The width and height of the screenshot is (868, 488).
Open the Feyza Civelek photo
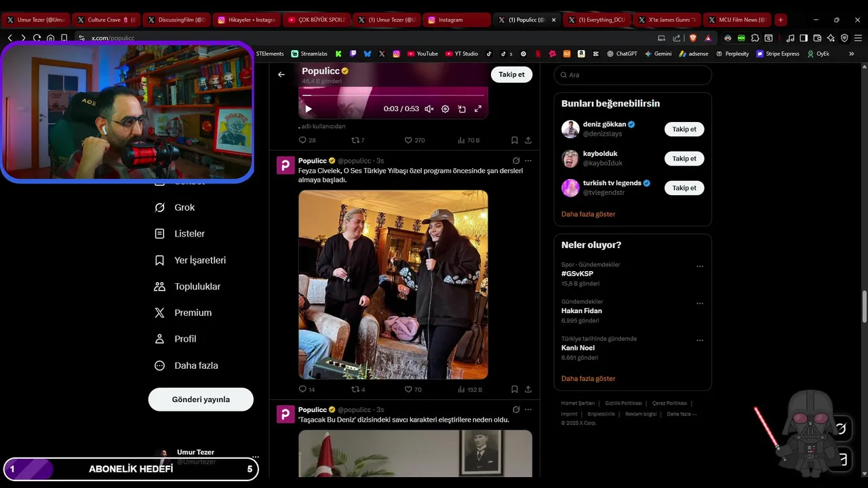point(393,285)
